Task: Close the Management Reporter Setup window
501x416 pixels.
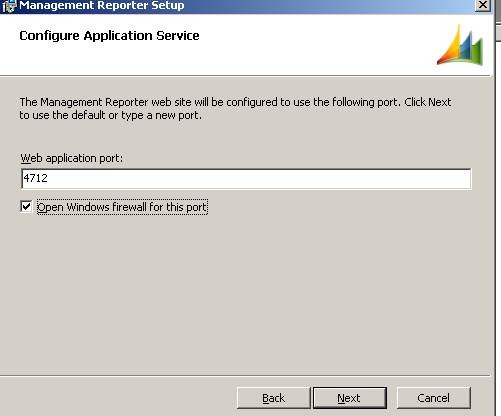Action: (482, 5)
